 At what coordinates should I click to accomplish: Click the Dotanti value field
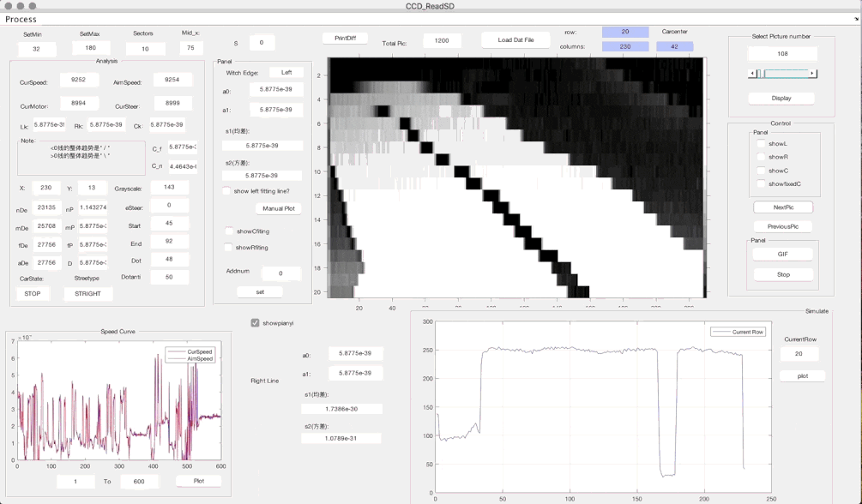(x=169, y=277)
